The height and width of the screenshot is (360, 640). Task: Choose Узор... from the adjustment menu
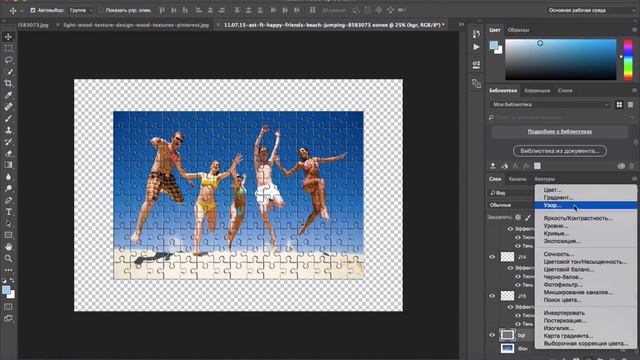click(586, 205)
